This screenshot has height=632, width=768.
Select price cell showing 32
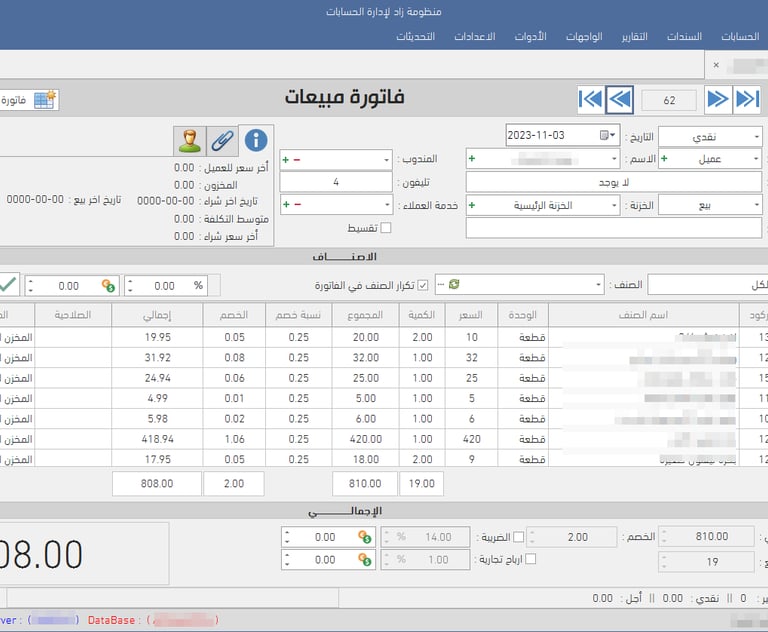(x=471, y=358)
